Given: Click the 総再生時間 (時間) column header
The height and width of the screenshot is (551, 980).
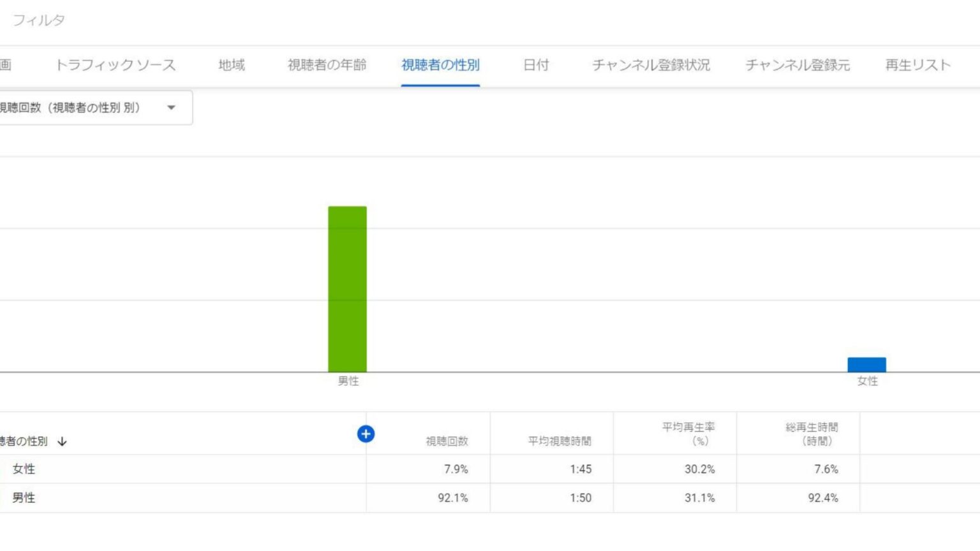Looking at the screenshot, I should point(811,434).
